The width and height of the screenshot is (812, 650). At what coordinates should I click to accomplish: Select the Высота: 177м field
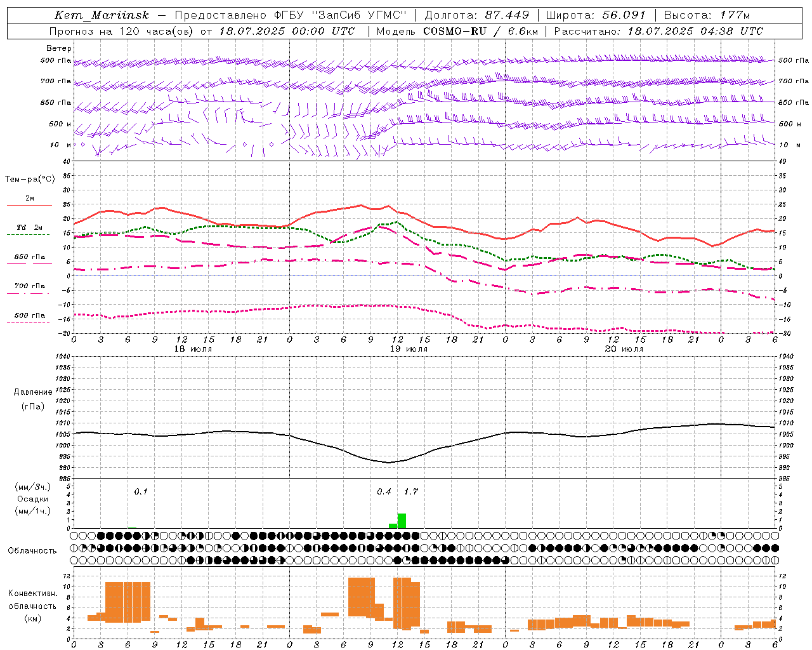pos(707,15)
